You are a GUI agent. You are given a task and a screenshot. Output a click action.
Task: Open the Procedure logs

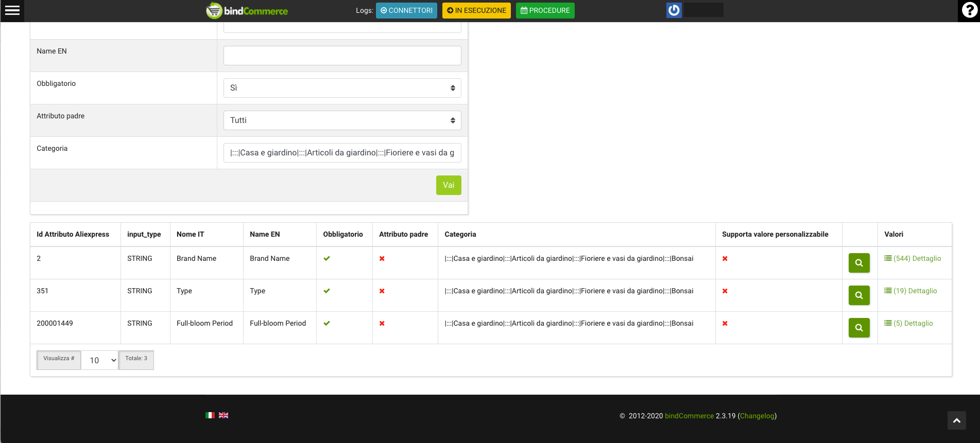[x=545, y=10]
